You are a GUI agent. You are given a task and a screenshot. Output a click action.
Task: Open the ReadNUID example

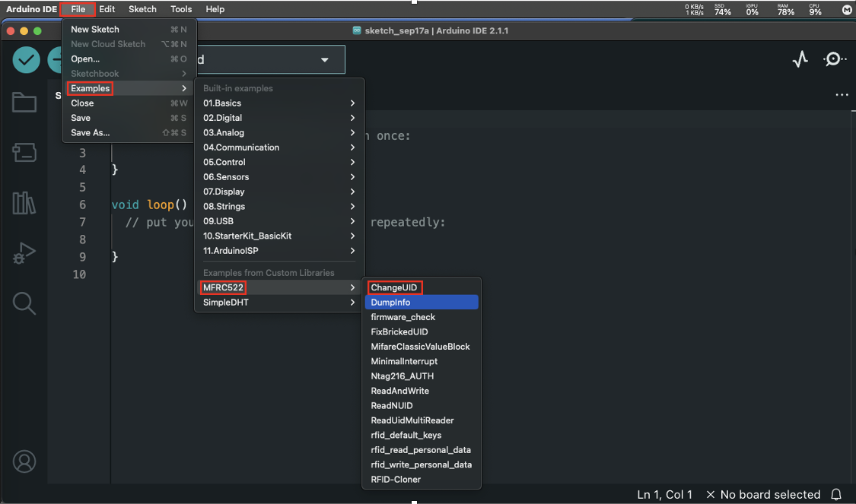[x=422, y=405]
